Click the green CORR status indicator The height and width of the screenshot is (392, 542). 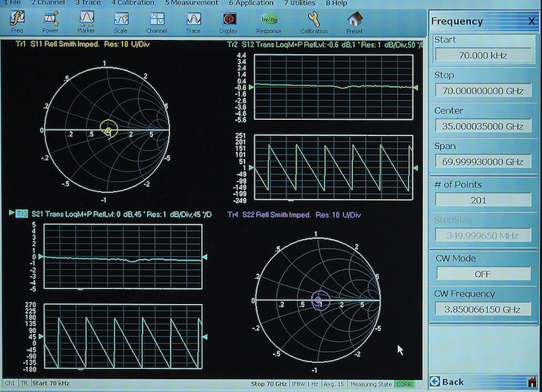click(x=404, y=384)
